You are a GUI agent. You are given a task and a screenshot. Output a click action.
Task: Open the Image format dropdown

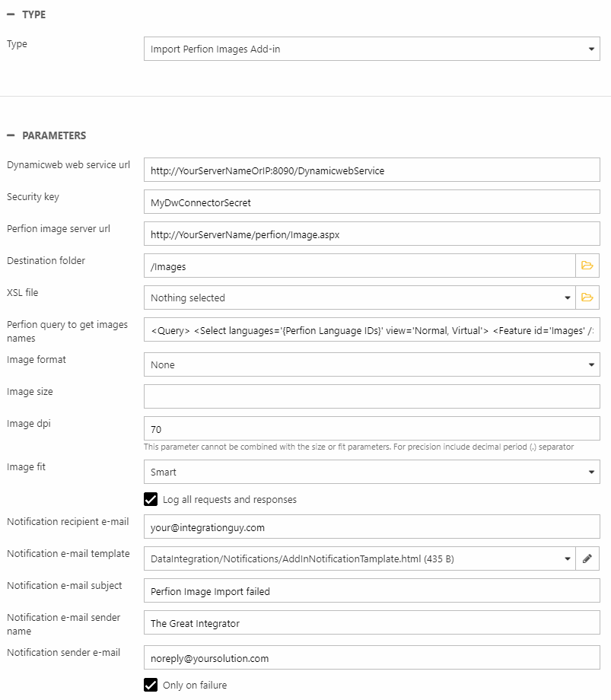click(x=371, y=365)
